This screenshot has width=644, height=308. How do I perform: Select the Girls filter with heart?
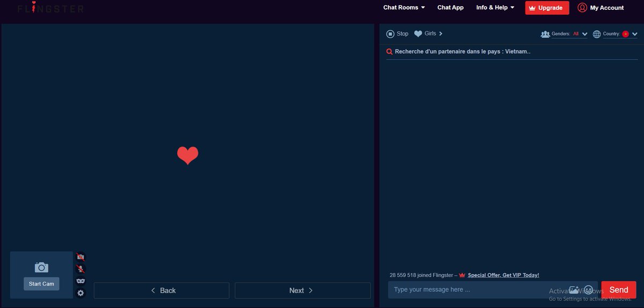pos(428,34)
